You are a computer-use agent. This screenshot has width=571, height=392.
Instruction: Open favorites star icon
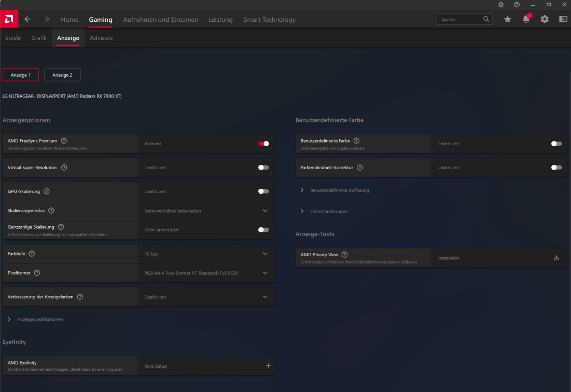click(508, 19)
